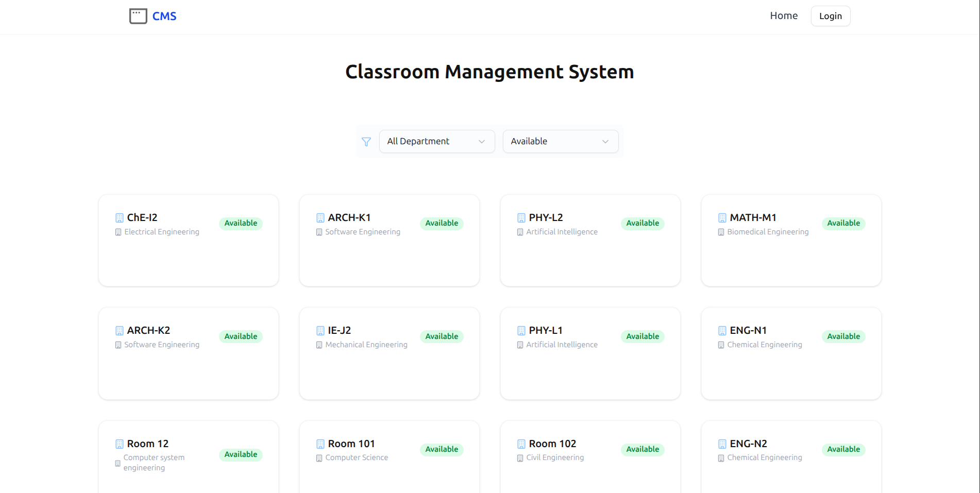This screenshot has width=980, height=493.
Task: Click the room icon beside PHY-L1
Action: (521, 331)
